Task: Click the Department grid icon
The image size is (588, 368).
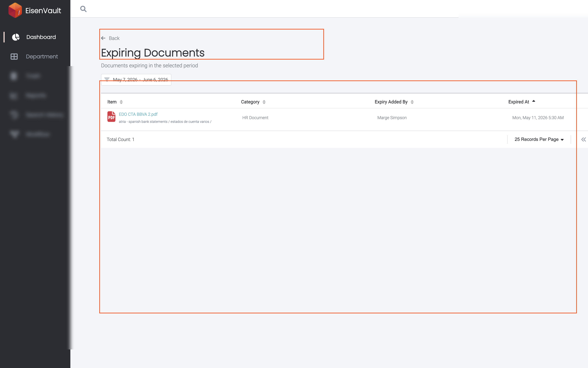Action: [x=14, y=56]
